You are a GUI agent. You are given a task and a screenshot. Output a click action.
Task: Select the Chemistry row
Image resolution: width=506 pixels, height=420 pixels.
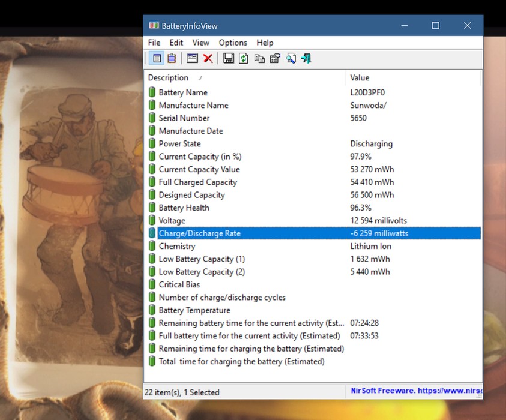[x=314, y=246]
